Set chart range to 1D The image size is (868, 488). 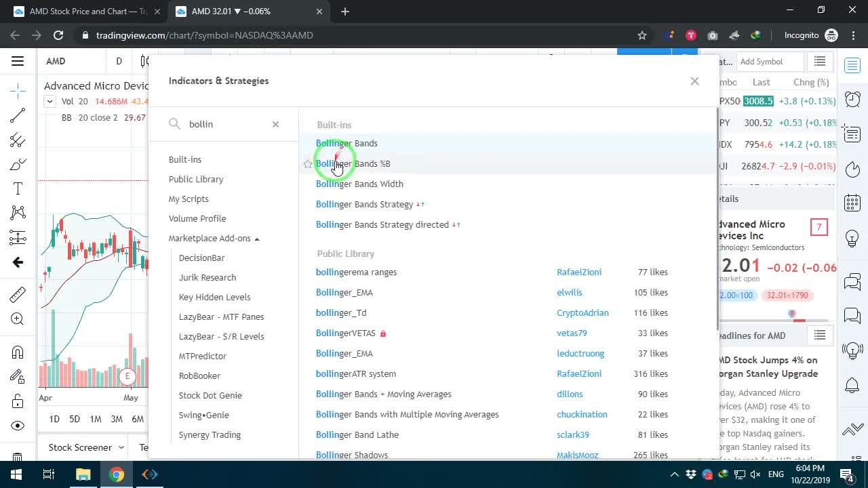54,419
